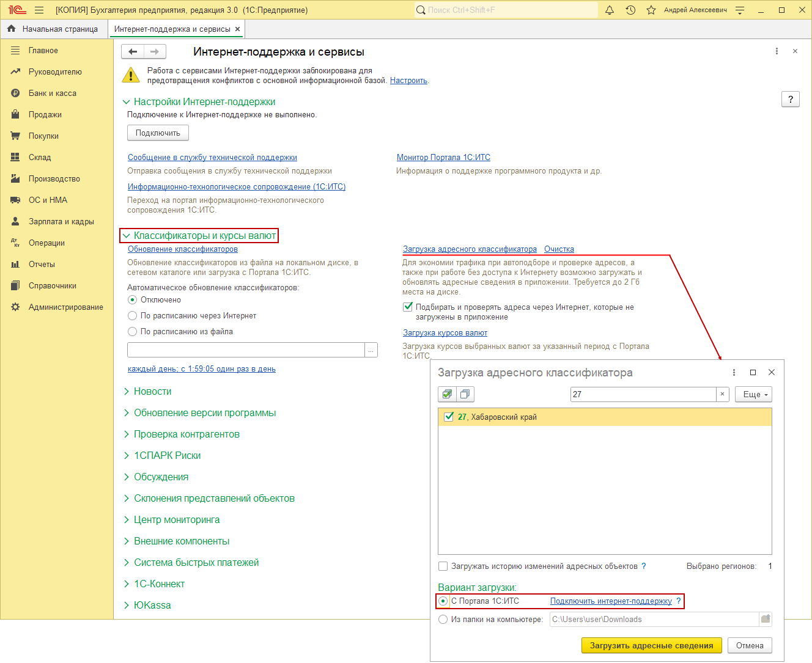812x663 pixels.
Task: Go back with the left arrow button
Action: 133,52
